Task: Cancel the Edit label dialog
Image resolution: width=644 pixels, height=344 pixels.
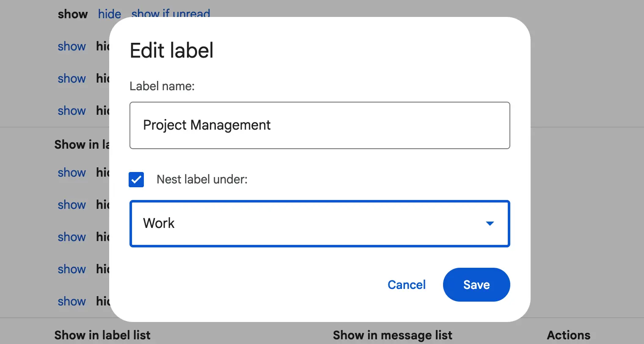Action: pyautogui.click(x=406, y=285)
